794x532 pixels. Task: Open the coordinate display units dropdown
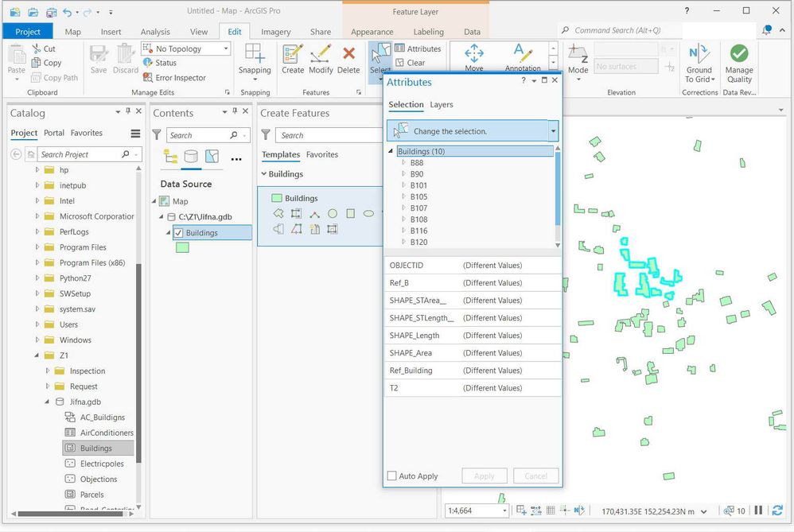704,511
